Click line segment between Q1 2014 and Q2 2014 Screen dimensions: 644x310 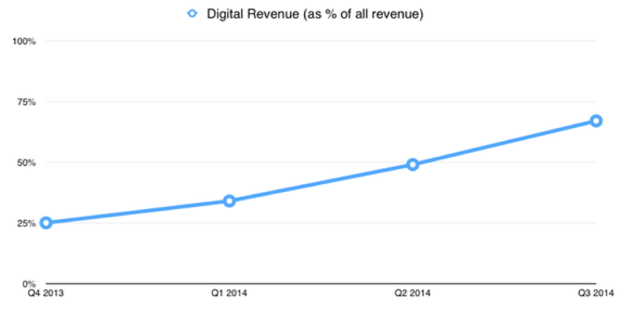(x=321, y=183)
